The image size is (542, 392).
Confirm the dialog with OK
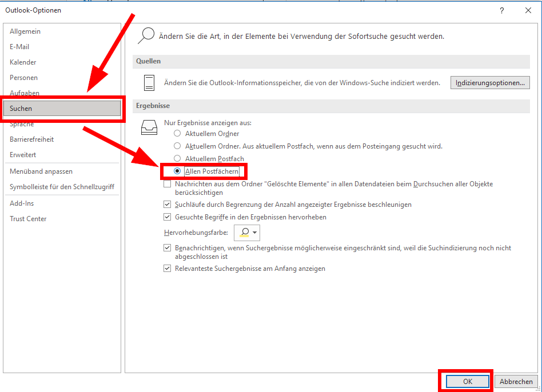pyautogui.click(x=467, y=381)
